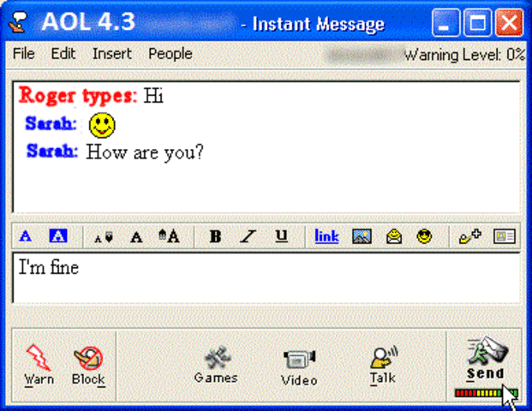The height and width of the screenshot is (411, 532).
Task: Click the "Roger types:" label
Action: pos(78,96)
